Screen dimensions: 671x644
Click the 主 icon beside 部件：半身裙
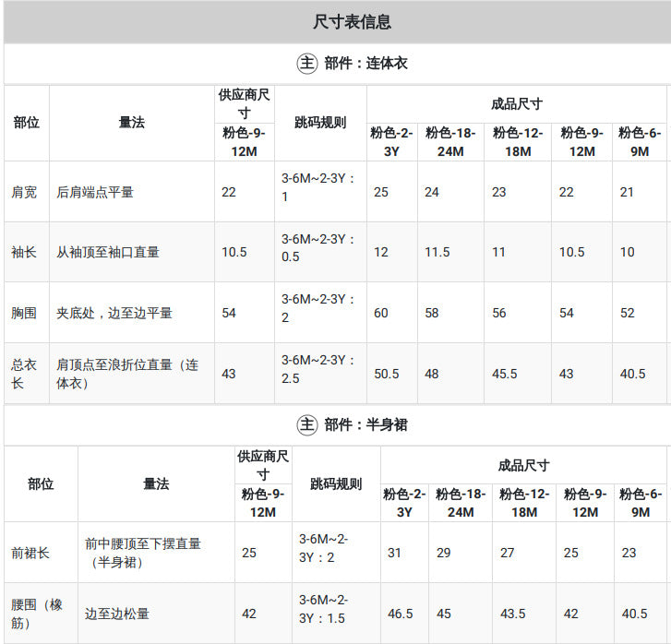pyautogui.click(x=306, y=425)
